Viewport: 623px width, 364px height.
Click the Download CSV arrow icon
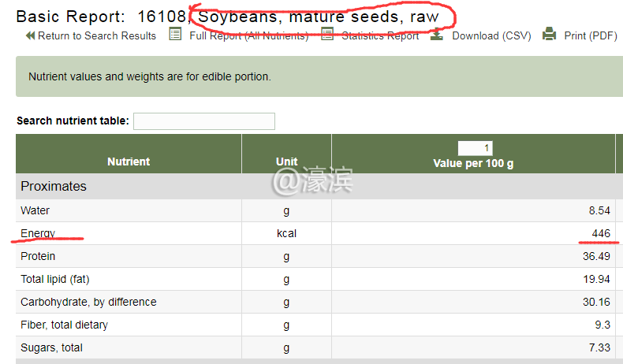tap(436, 34)
